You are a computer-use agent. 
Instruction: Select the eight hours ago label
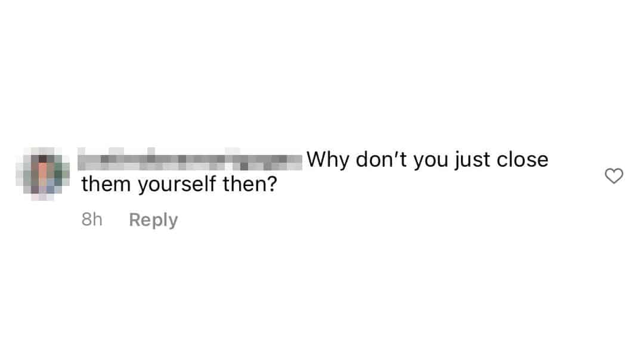tap(92, 219)
